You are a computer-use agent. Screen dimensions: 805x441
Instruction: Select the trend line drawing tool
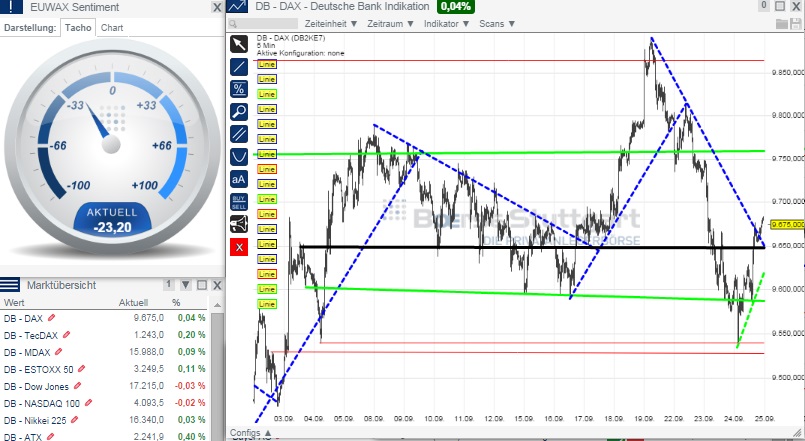point(239,67)
